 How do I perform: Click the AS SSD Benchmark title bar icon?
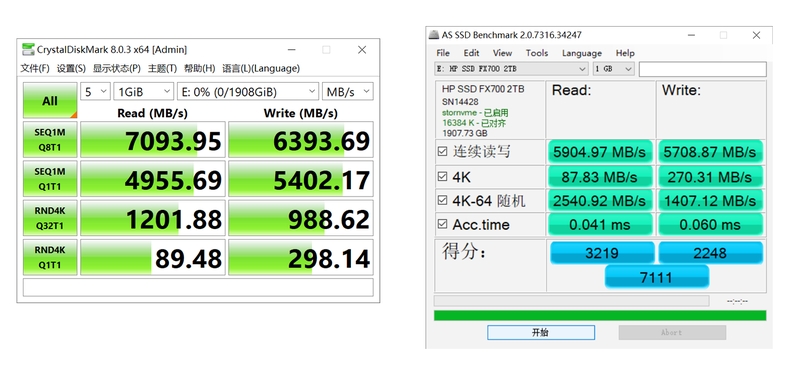[x=433, y=35]
